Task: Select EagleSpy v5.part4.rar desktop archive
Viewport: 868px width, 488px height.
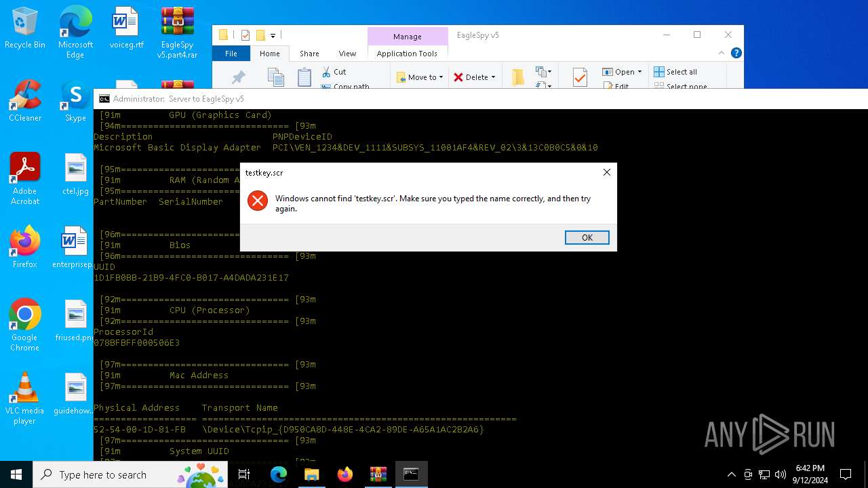Action: tap(178, 32)
